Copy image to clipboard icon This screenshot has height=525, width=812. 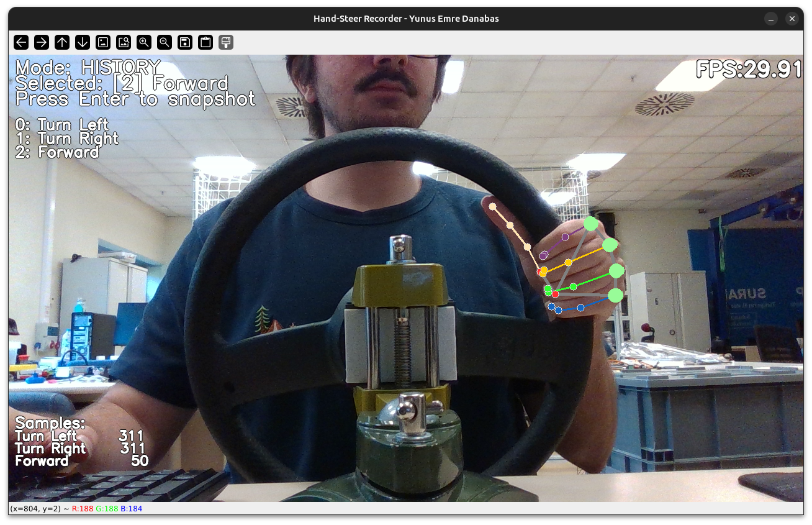pos(205,42)
